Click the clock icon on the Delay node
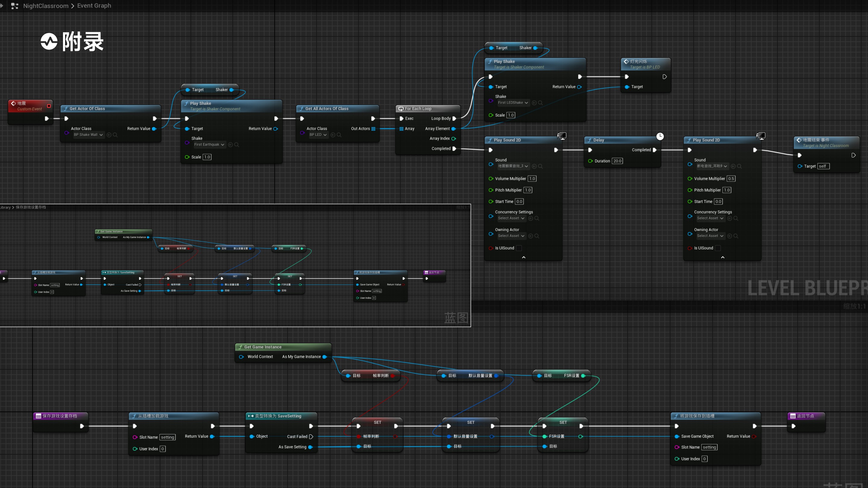 tap(660, 136)
